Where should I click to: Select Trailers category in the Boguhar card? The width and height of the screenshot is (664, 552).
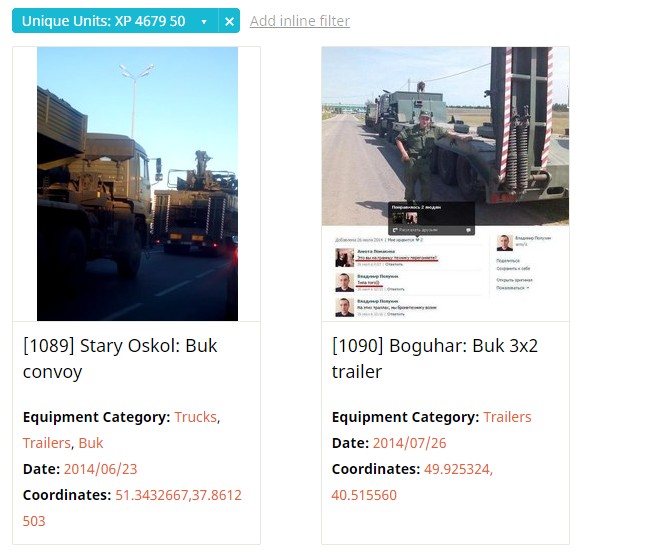(x=507, y=417)
